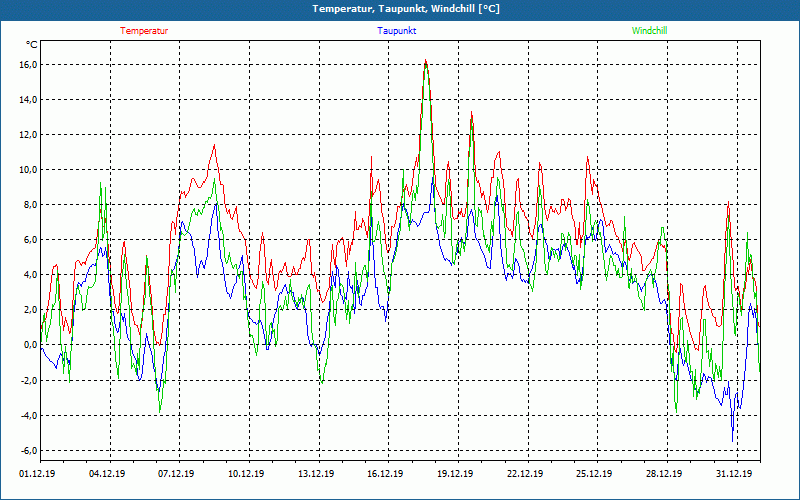Click the red Temperatur legend label
This screenshot has width=800, height=500.
click(x=144, y=31)
